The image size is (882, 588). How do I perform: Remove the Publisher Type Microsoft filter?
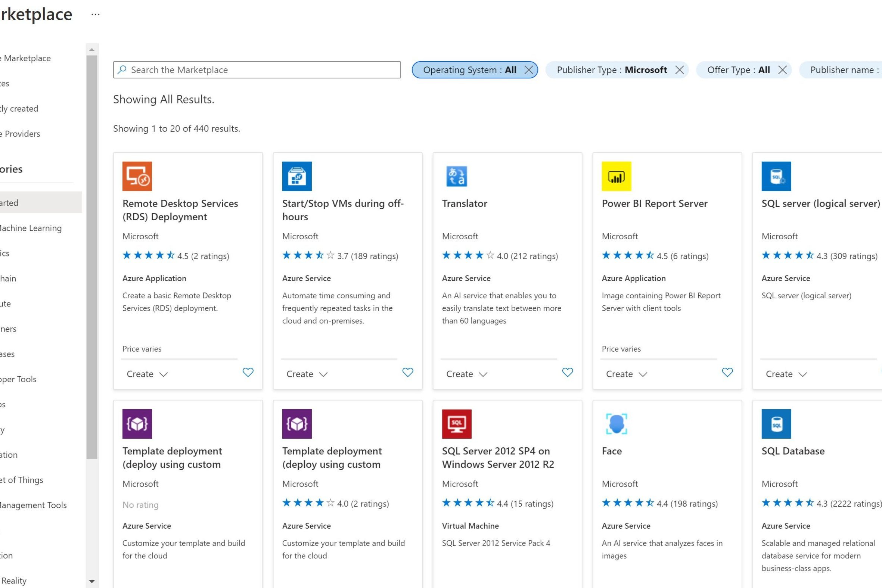(679, 70)
